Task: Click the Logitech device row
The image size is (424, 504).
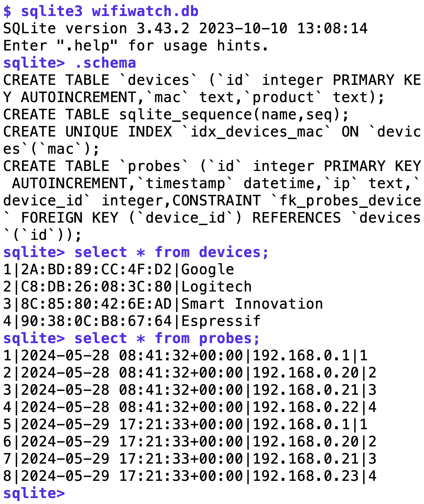Action: click(x=128, y=287)
